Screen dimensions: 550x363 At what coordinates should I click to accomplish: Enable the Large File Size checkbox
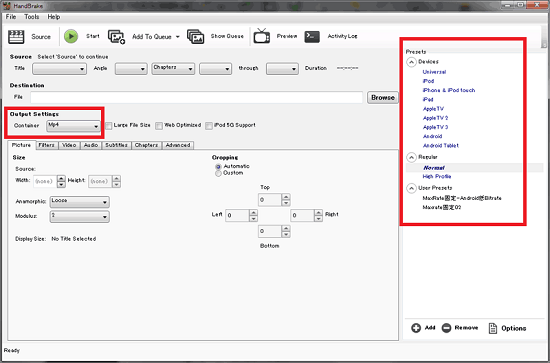point(109,126)
